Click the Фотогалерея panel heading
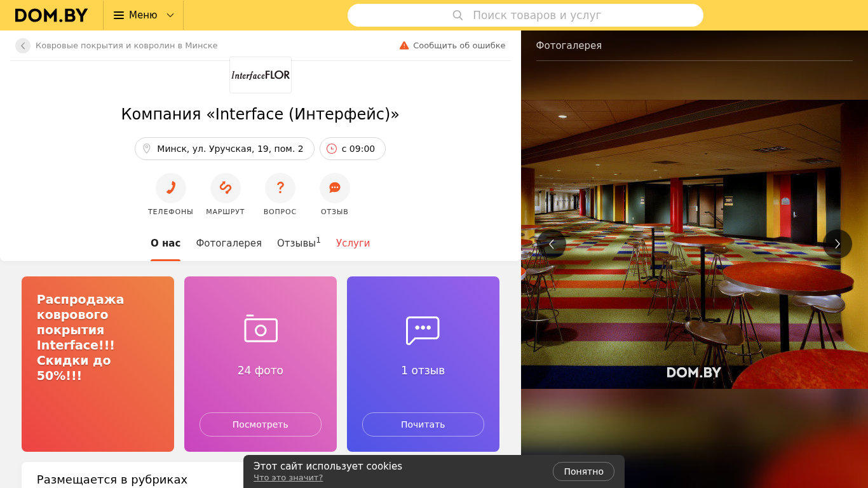The image size is (868, 488). tap(569, 46)
